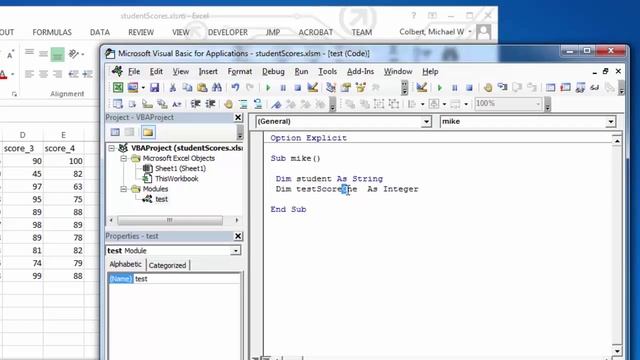This screenshot has height=360, width=640.
Task: Open the Object Browser toolbar icon
Action: tap(361, 87)
